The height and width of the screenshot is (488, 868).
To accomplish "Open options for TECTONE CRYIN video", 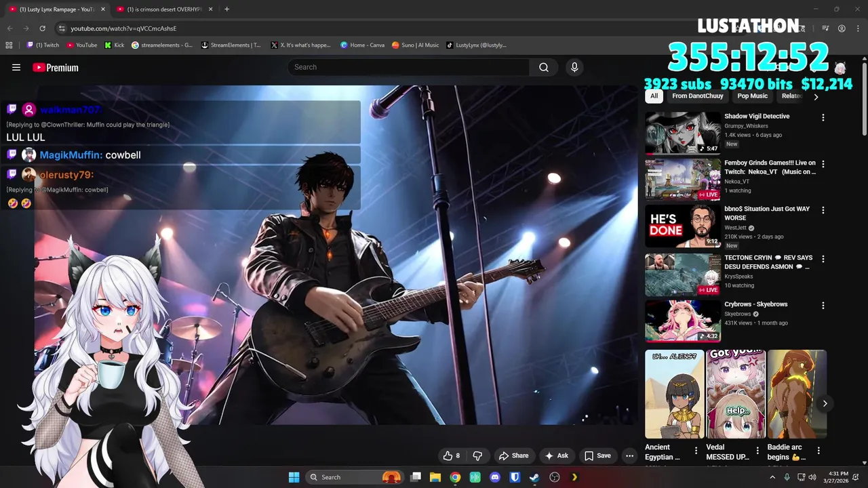I will click(823, 259).
